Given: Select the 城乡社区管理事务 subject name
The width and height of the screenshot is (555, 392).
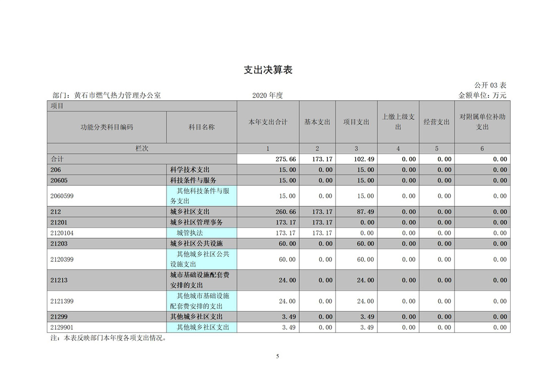Looking at the screenshot, I should click(x=196, y=222).
